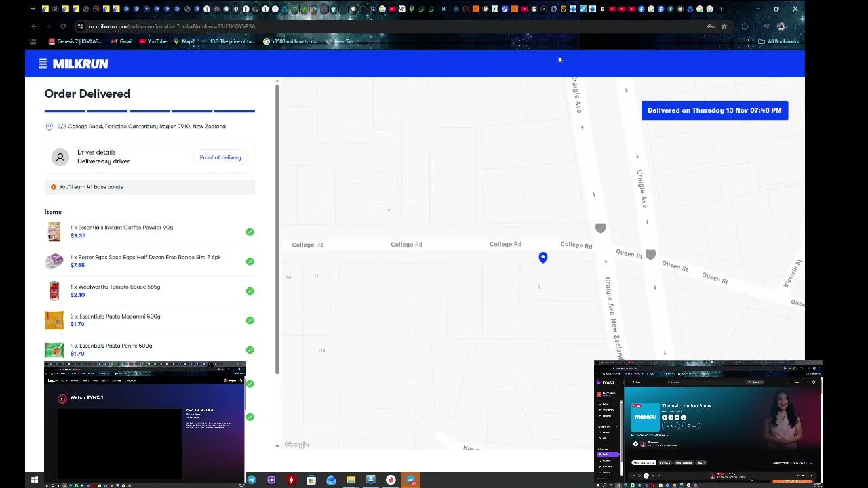Click the Woolworths Tomato Sauce product image
Image resolution: width=868 pixels, height=488 pixels.
coord(54,291)
